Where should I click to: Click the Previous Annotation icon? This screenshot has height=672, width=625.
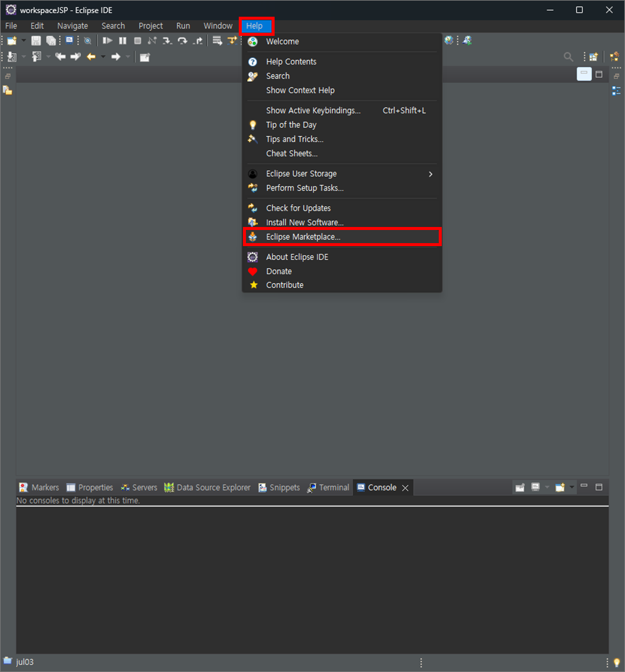coord(36,57)
